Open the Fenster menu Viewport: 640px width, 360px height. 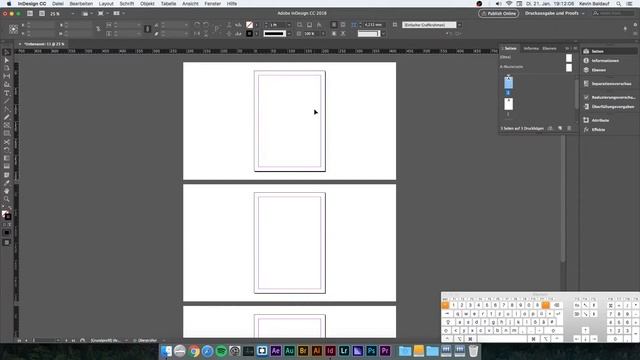click(x=212, y=4)
